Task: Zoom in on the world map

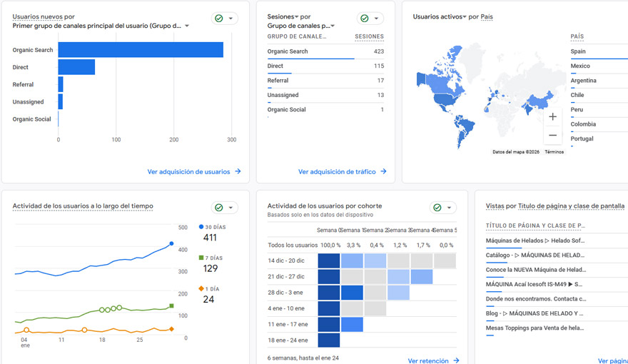Action: point(553,116)
